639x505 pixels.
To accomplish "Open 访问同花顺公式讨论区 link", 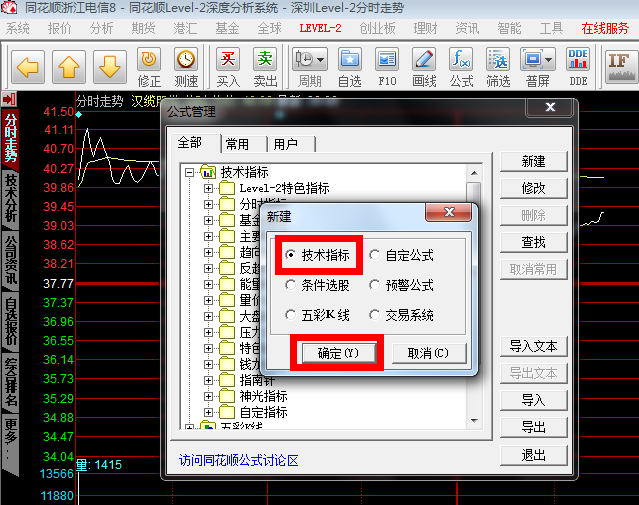I will [239, 460].
